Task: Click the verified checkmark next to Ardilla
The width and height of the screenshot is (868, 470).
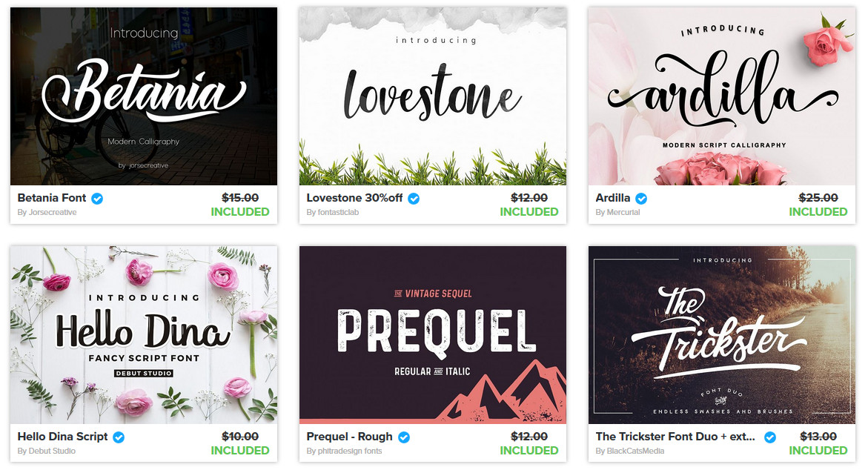Action: click(x=642, y=198)
